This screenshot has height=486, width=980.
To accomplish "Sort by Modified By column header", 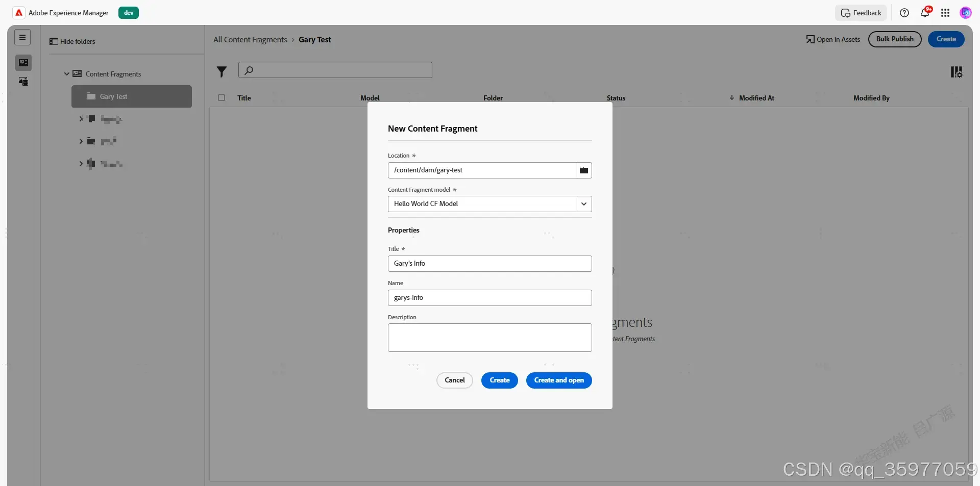I will pyautogui.click(x=871, y=98).
